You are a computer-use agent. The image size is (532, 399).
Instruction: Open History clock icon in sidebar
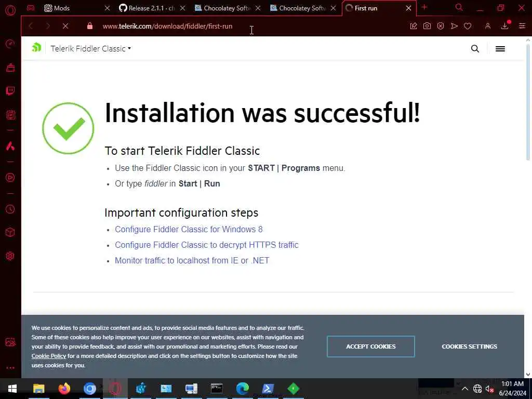pos(10,209)
